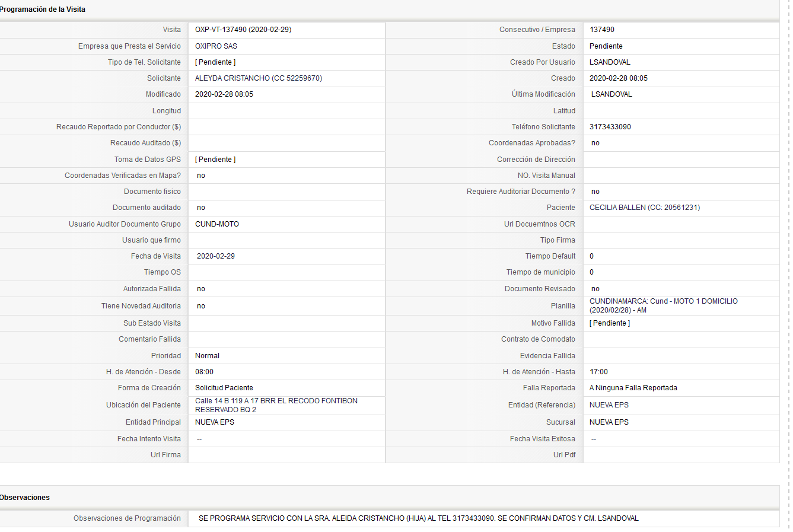
Task: Click [Pendiente] next to Tipo de Tel. Solicitante
Action: (x=215, y=62)
